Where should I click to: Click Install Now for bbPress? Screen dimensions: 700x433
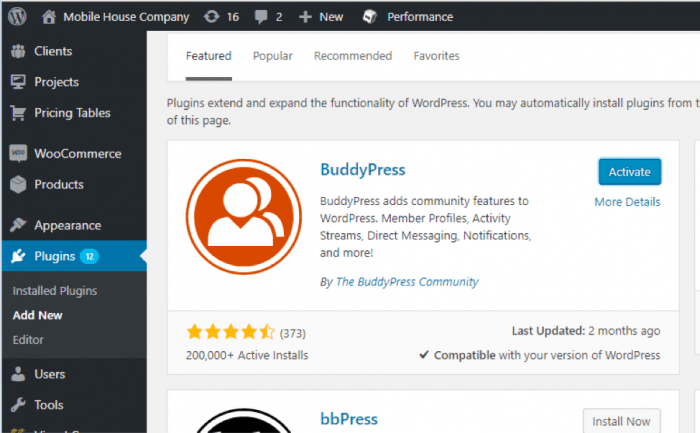[x=621, y=421]
